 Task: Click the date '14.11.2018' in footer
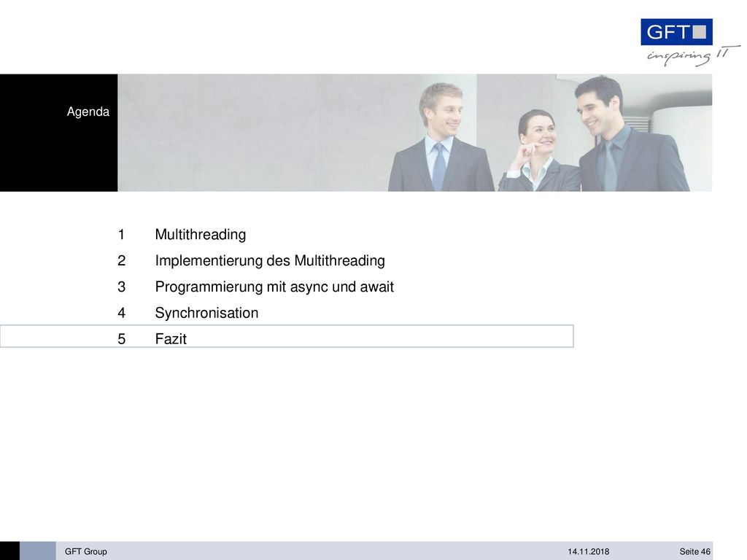[589, 551]
